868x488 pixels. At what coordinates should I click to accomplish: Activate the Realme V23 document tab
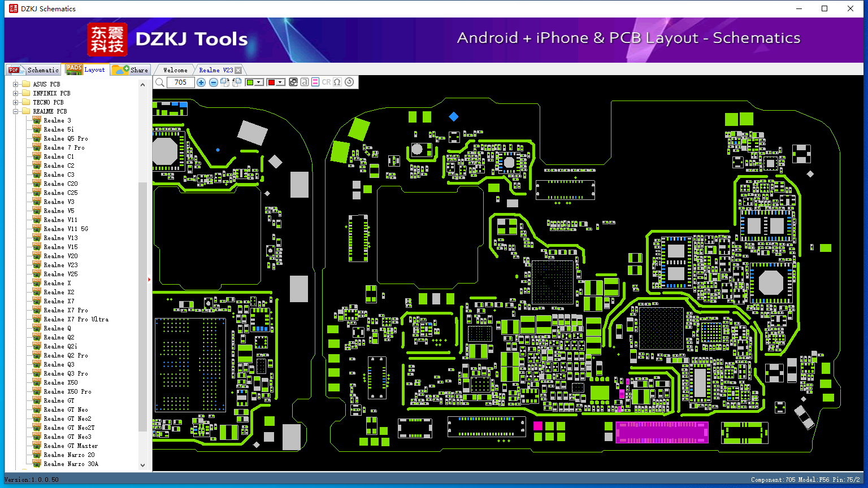click(216, 70)
